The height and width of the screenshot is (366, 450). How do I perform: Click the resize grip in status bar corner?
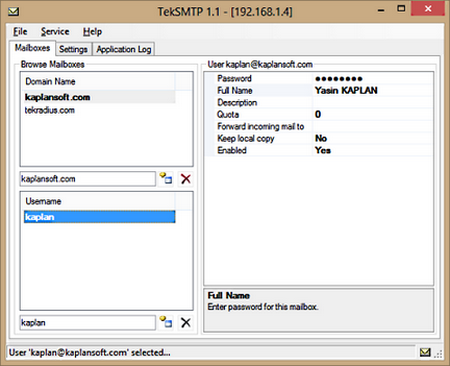(x=438, y=354)
